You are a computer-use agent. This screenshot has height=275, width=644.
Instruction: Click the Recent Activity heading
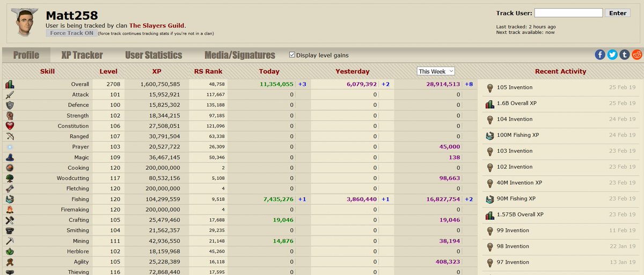[560, 71]
